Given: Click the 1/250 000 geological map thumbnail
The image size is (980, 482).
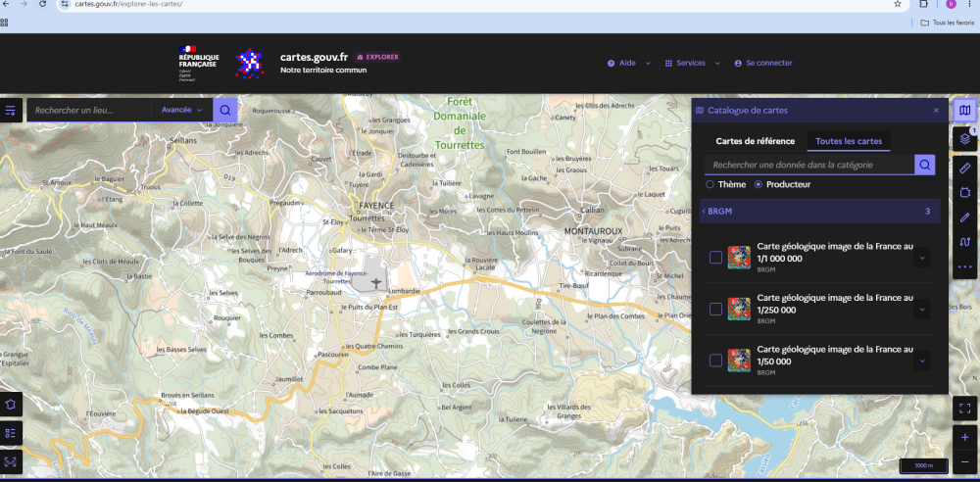Looking at the screenshot, I should coord(739,309).
